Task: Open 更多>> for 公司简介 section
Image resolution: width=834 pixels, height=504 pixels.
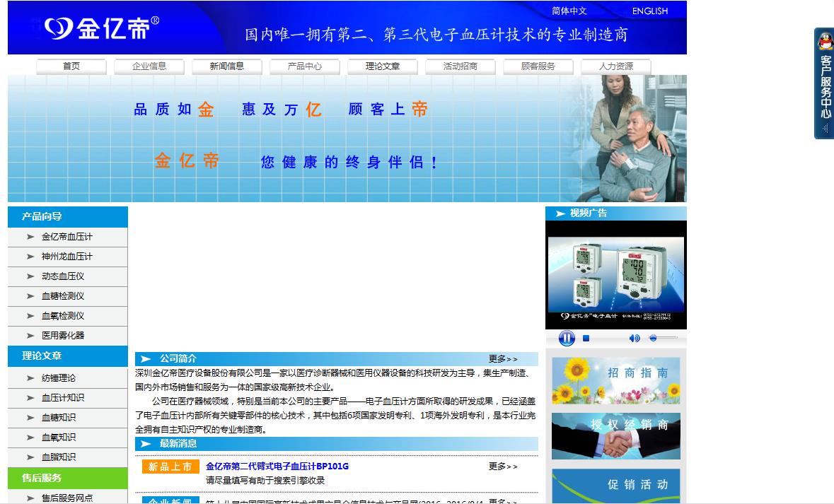Action: pos(503,359)
